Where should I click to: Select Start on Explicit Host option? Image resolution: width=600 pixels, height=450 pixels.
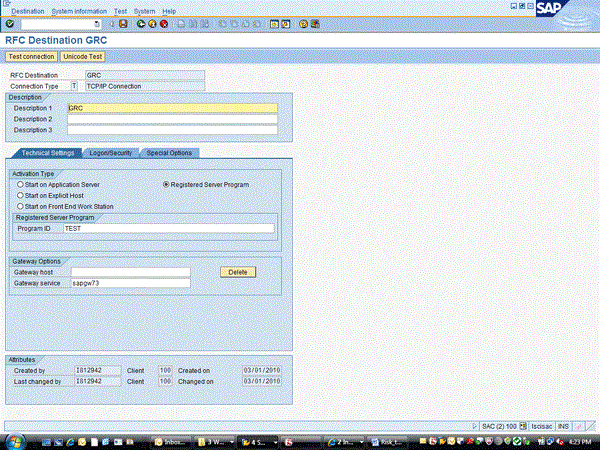click(x=21, y=196)
